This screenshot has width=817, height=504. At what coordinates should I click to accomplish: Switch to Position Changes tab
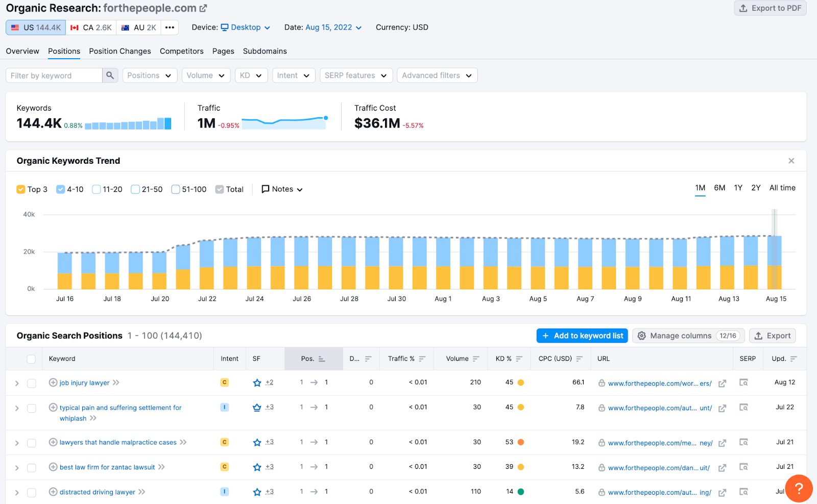(120, 51)
